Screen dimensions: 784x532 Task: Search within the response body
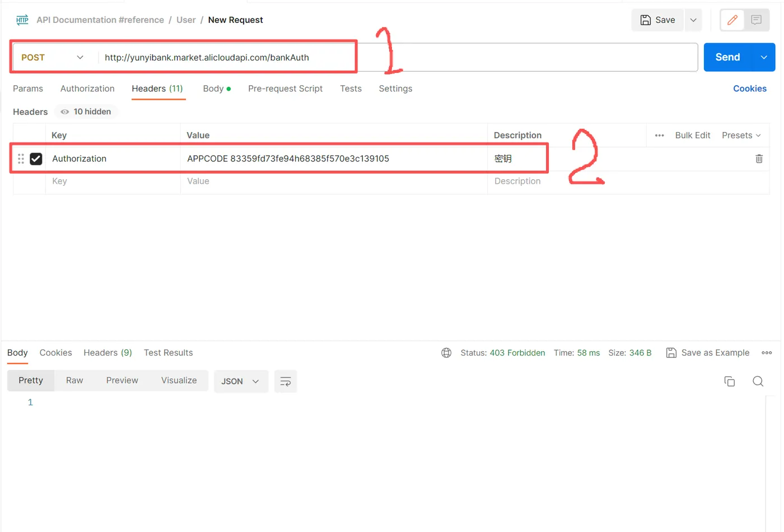click(758, 381)
